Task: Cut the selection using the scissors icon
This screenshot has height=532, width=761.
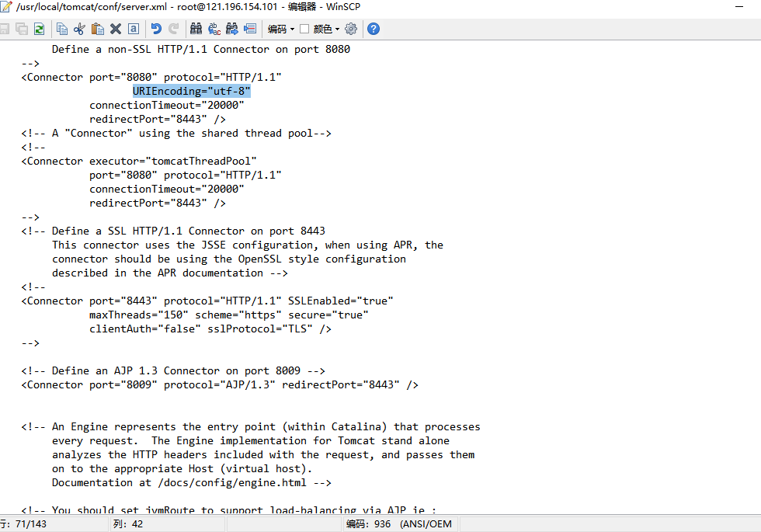Action: click(x=79, y=30)
